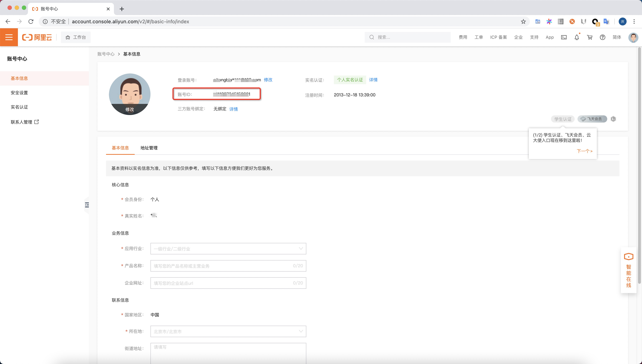
Task: Click the address bar URL
Action: (131, 21)
